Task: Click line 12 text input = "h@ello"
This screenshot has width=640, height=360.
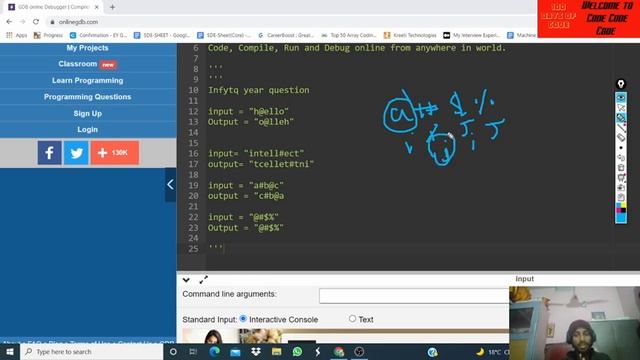Action: [x=248, y=111]
